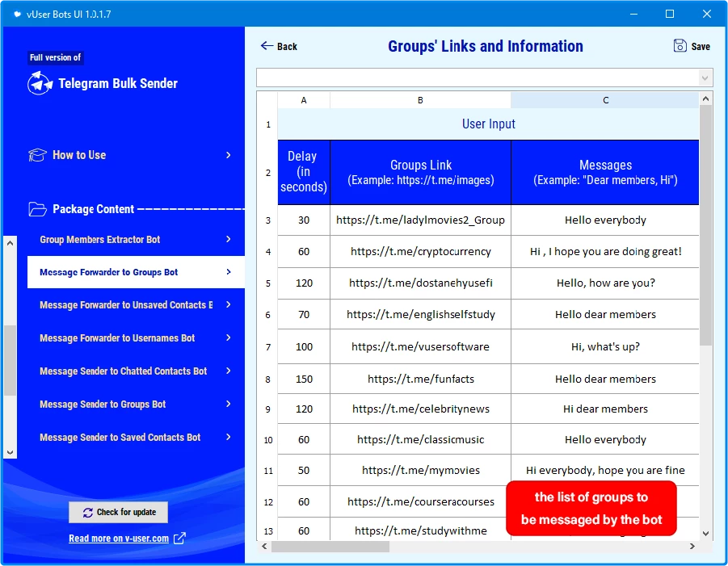Screen dimensions: 728x566
Task: Click the Back arrow icon
Action: click(267, 45)
